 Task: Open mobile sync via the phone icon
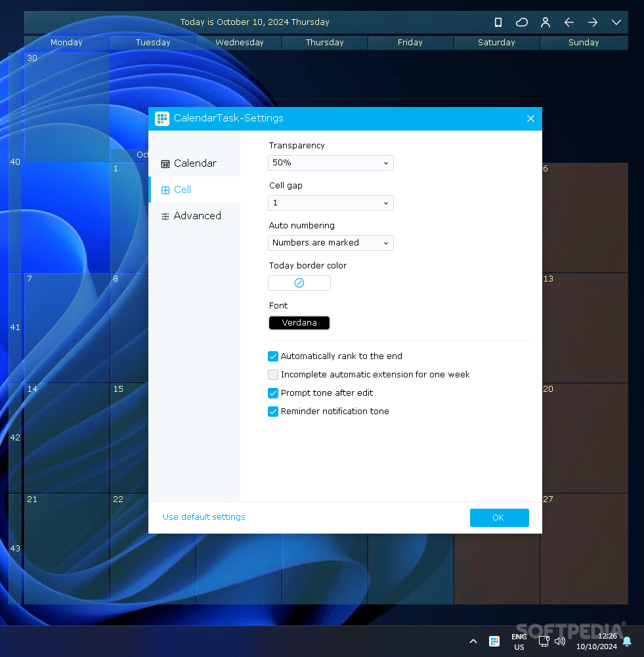coord(498,22)
